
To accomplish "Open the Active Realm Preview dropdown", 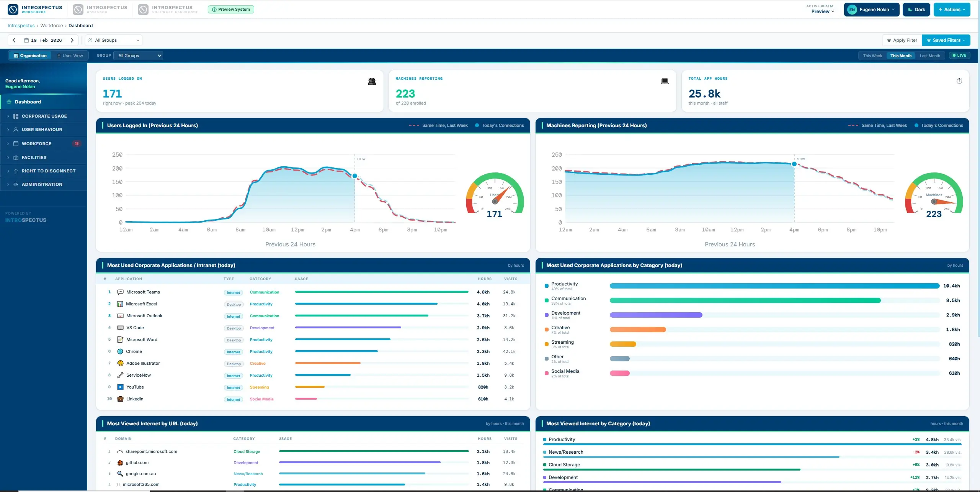I will coord(823,11).
